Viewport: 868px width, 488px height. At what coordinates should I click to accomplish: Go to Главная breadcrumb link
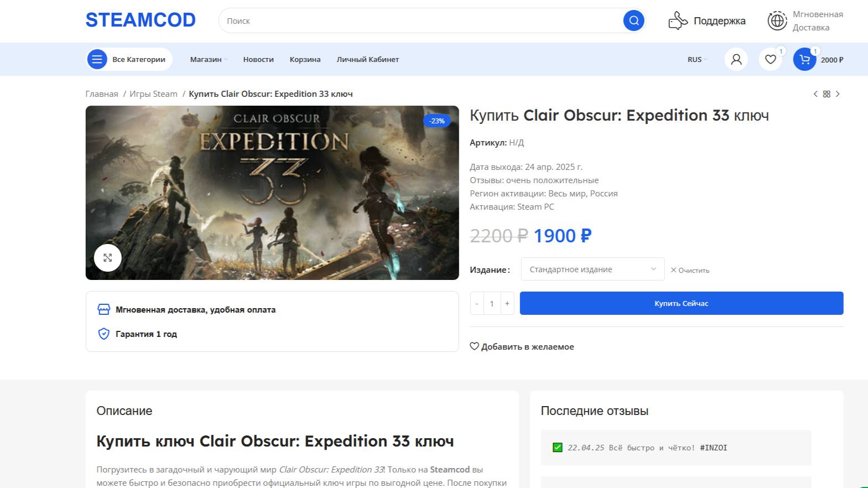click(x=102, y=94)
